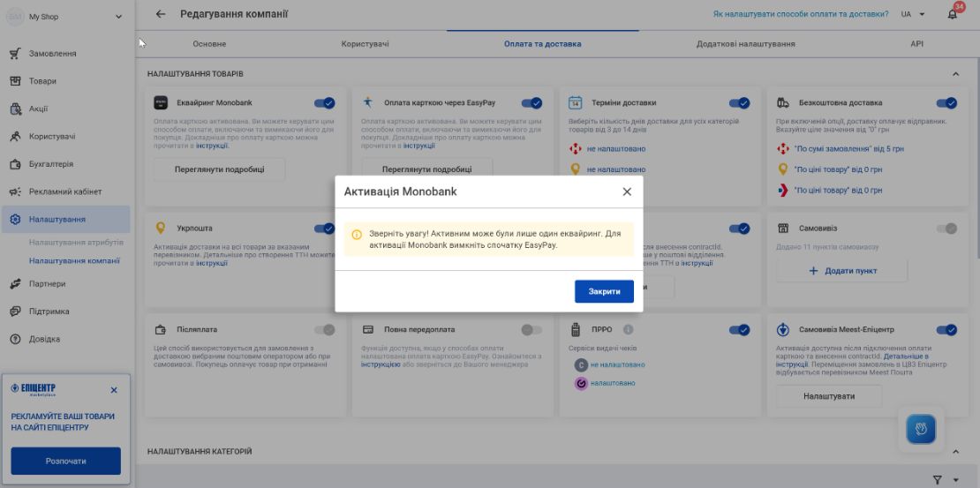This screenshot has height=488, width=980.
Task: Open Рекламний кабінет megaphone icon
Action: pos(16,191)
